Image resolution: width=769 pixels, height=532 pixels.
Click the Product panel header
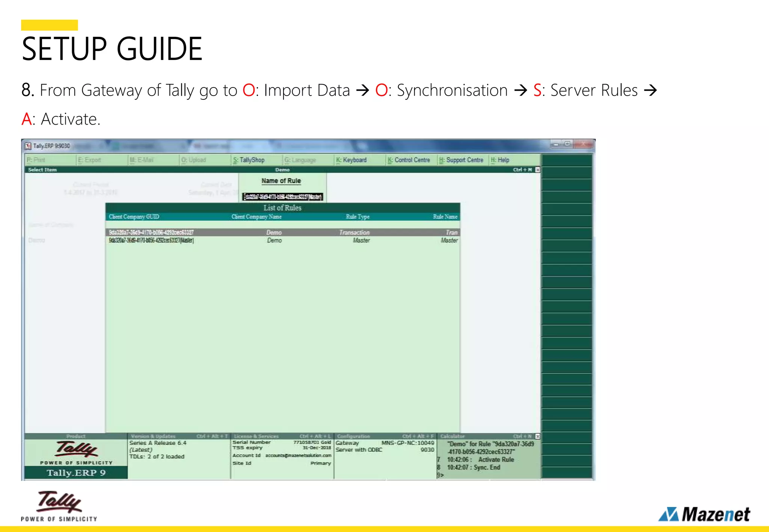coord(76,436)
